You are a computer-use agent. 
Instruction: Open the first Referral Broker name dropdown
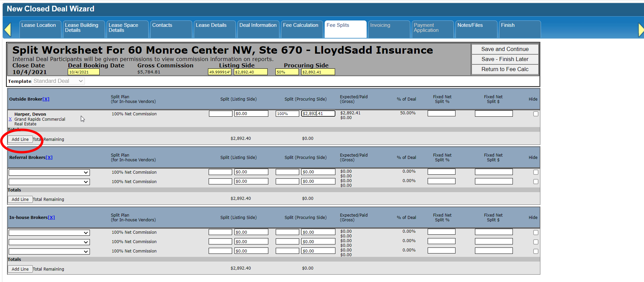pos(49,173)
